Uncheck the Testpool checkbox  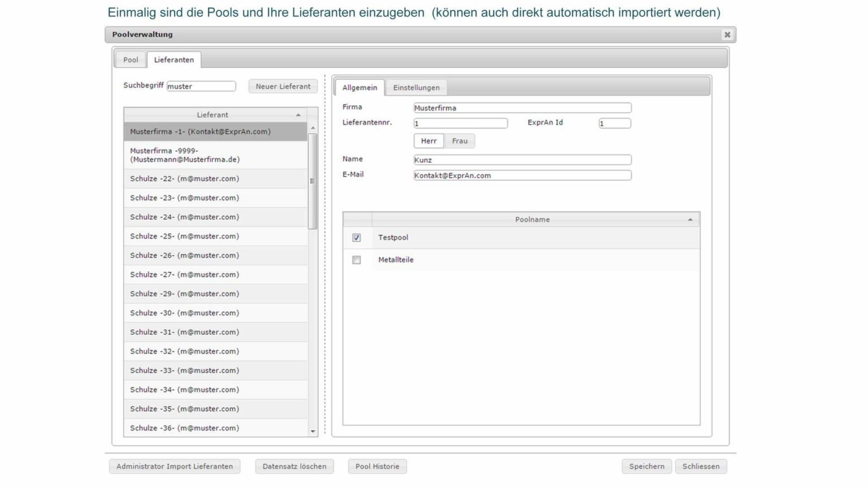pyautogui.click(x=357, y=238)
